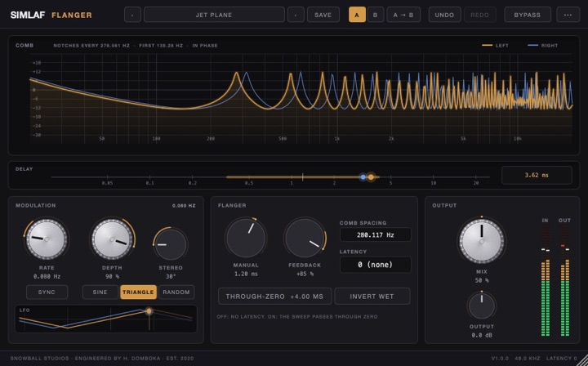588x366 pixels.
Task: Toggle the INVERT WET button
Action: (x=372, y=297)
